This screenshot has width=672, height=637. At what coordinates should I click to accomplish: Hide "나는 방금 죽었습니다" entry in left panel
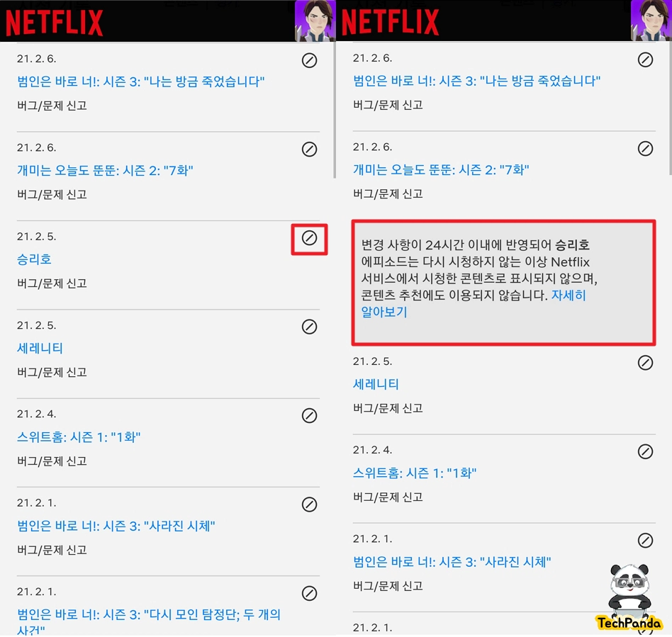(309, 60)
